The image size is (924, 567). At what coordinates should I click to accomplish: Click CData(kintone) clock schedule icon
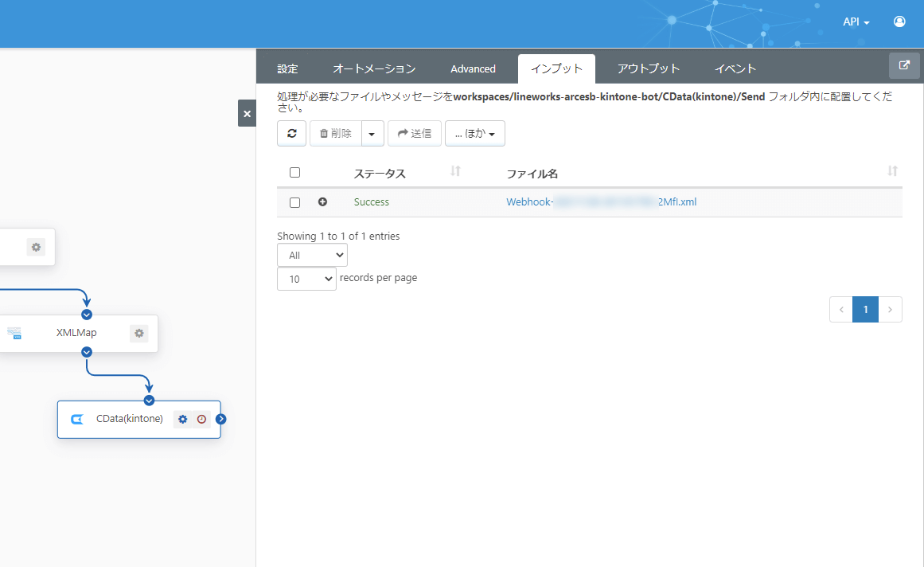click(201, 419)
